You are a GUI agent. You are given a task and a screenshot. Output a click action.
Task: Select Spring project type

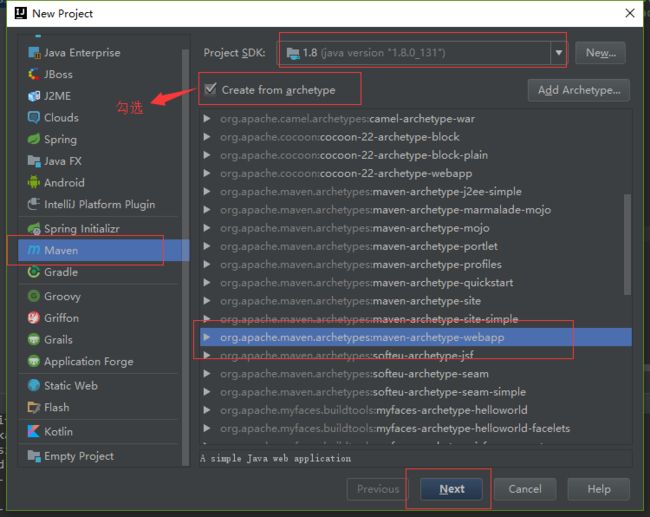[x=99, y=139]
